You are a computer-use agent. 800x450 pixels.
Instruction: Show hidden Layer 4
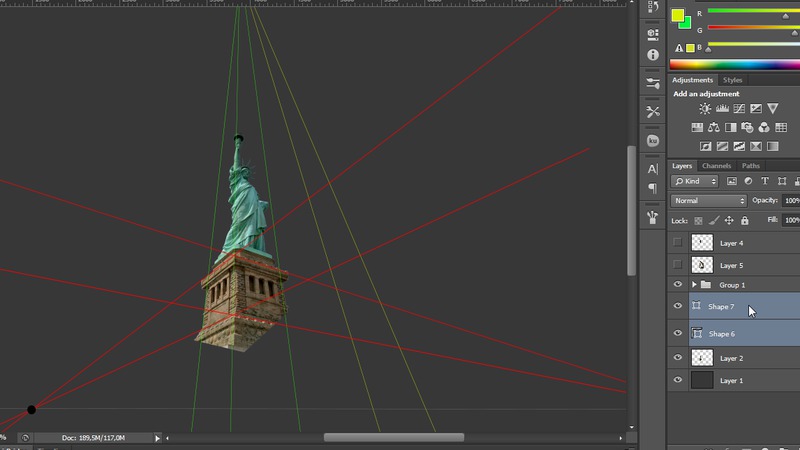pos(678,243)
